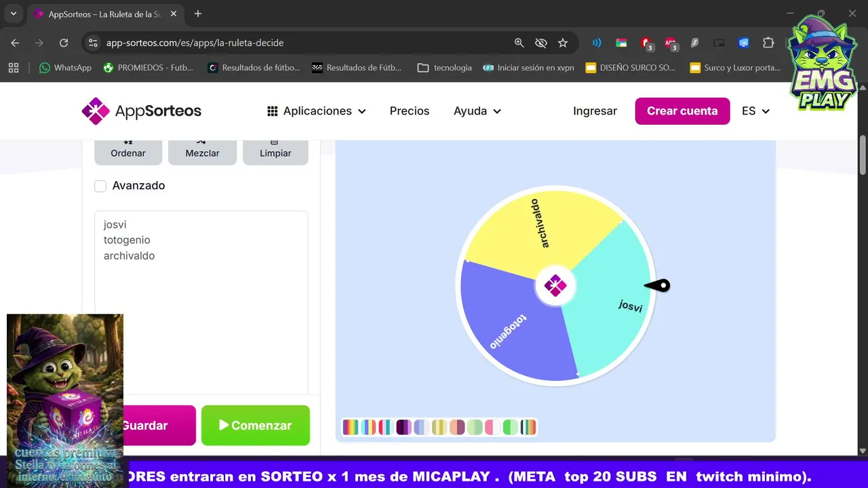Screen dimensions: 868x488
Task: Open the tab search dropdown arrow
Action: (x=13, y=14)
